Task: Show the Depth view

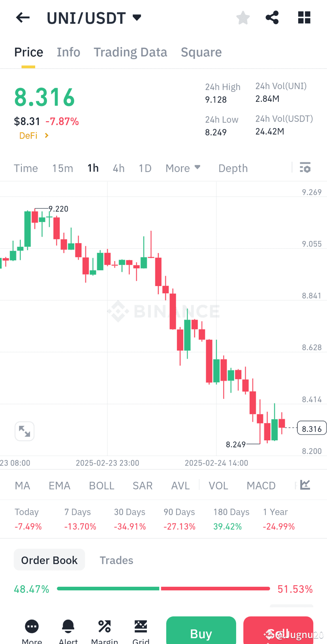Action: pos(233,168)
